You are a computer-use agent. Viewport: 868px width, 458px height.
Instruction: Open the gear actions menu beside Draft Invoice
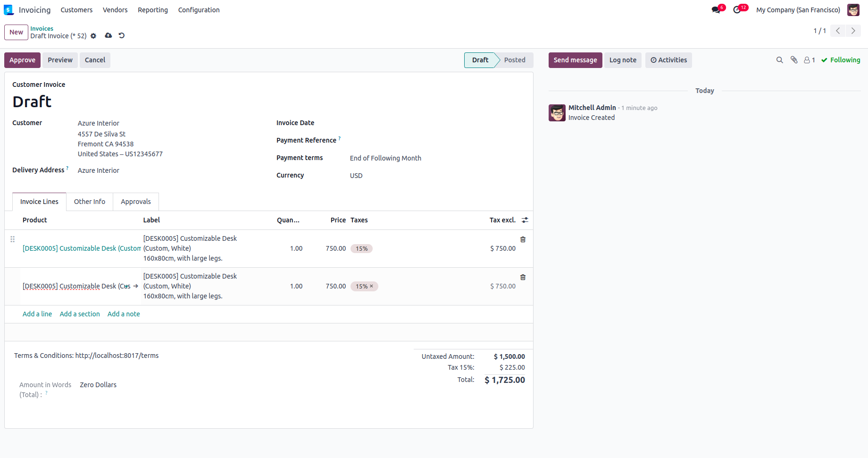pos(93,36)
